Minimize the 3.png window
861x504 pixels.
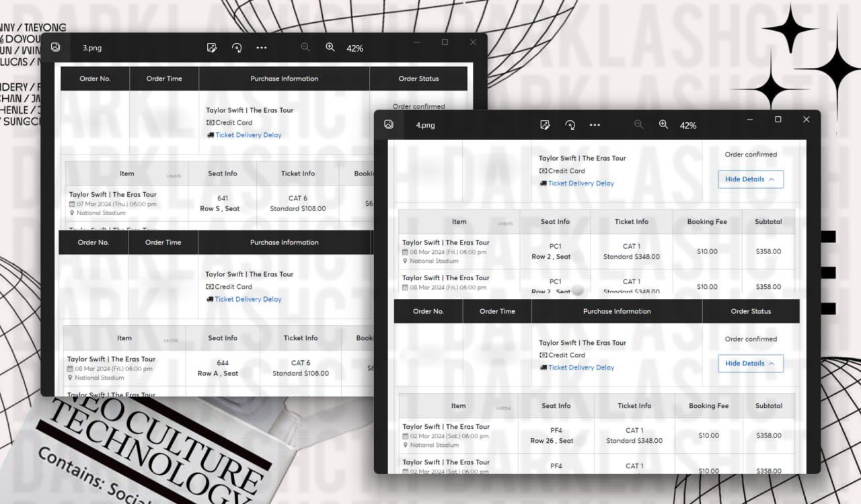click(417, 42)
